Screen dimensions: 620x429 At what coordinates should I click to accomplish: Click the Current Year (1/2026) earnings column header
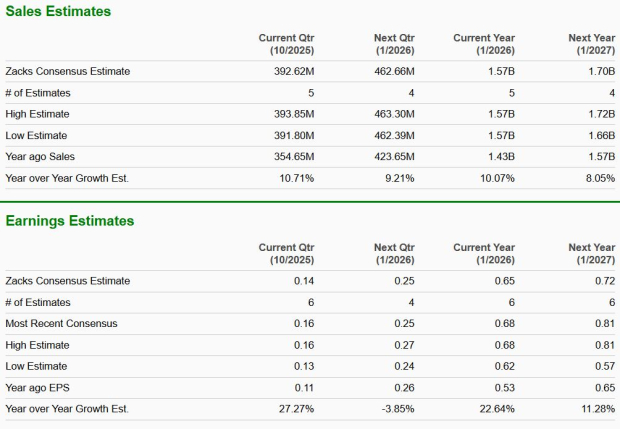tap(484, 253)
